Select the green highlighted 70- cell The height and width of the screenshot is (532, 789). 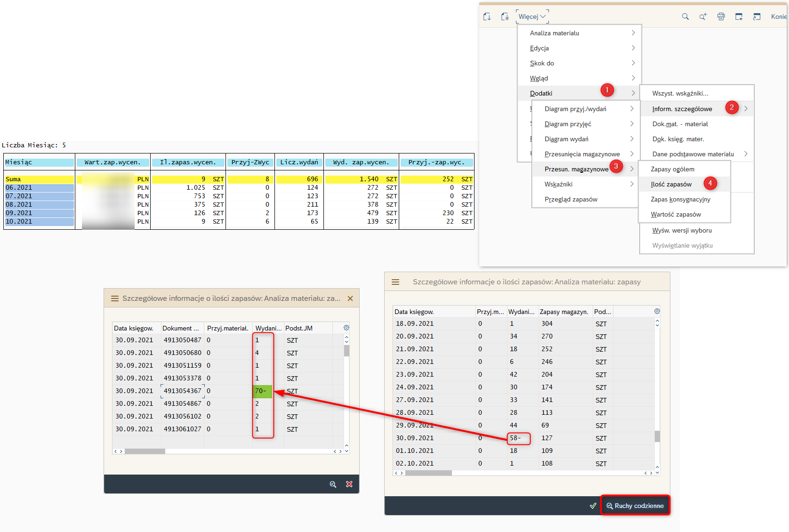(262, 391)
